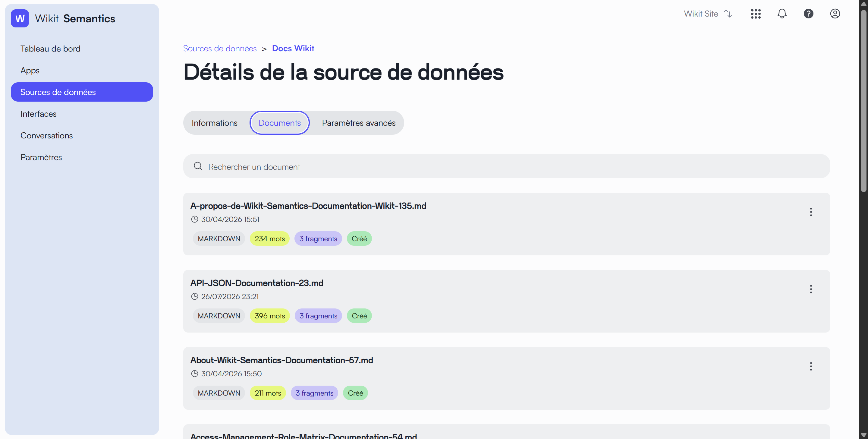Click the Wikit Semantics W logo
This screenshot has width=868, height=439.
coord(20,18)
